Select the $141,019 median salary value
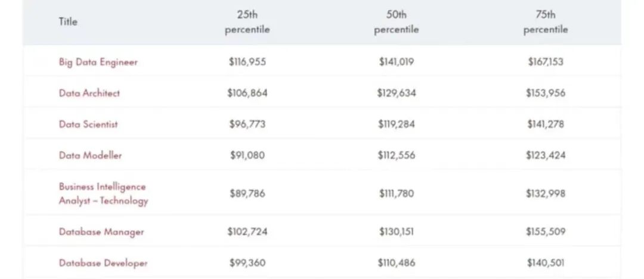Image resolution: width=644 pixels, height=279 pixels. pos(396,62)
